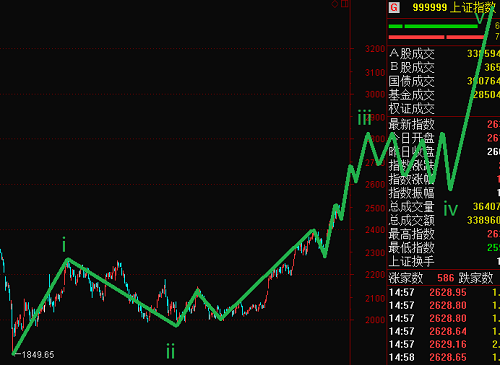
Task: Select the 最新指数 row label
Action: (412, 125)
